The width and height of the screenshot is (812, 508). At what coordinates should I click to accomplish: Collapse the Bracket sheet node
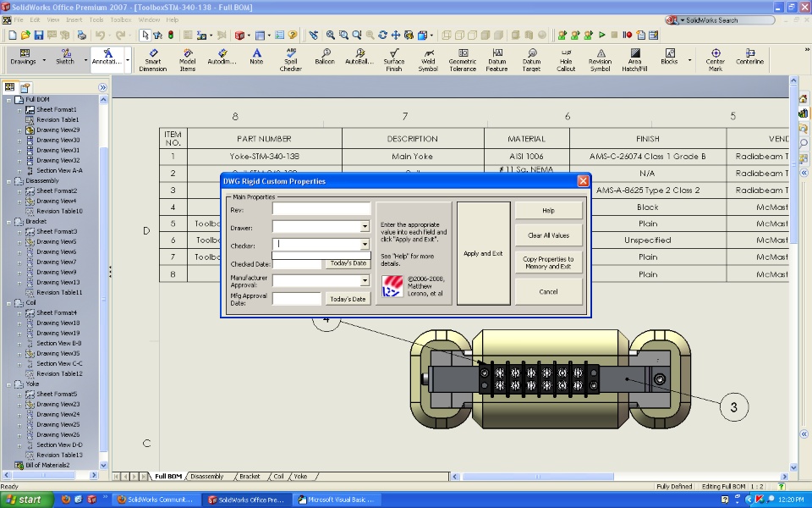8,222
